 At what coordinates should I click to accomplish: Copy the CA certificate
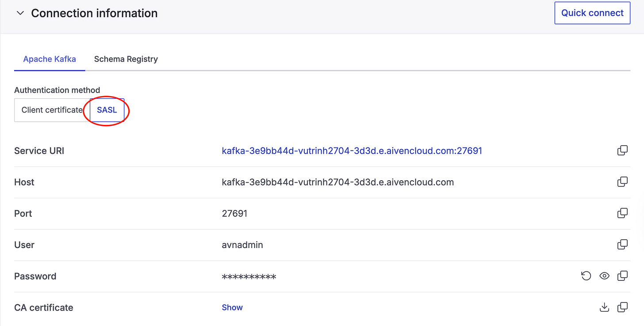[x=622, y=307]
